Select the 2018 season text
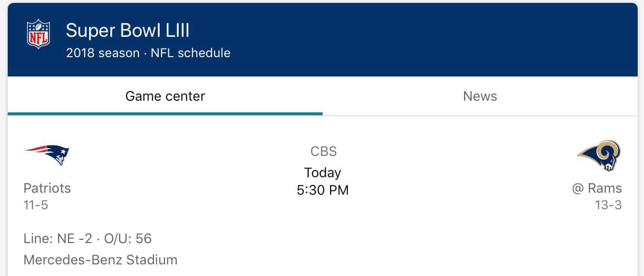The width and height of the screenshot is (644, 276). (x=103, y=53)
